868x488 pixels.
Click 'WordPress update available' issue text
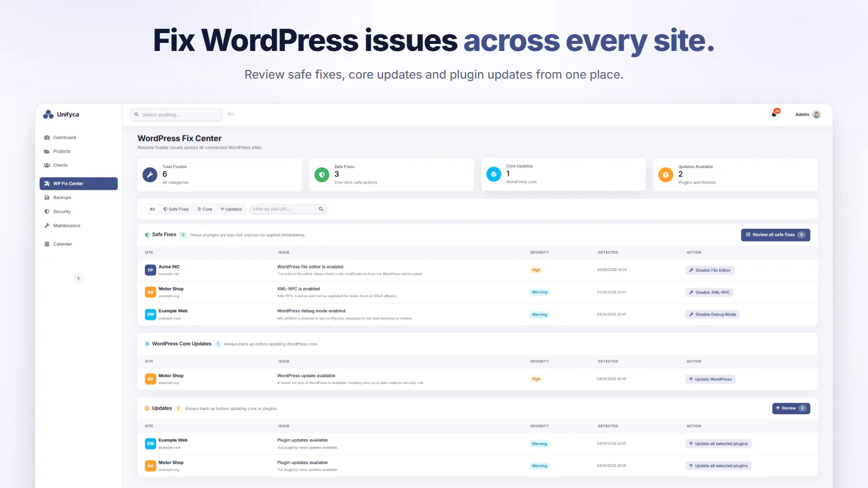pos(306,376)
